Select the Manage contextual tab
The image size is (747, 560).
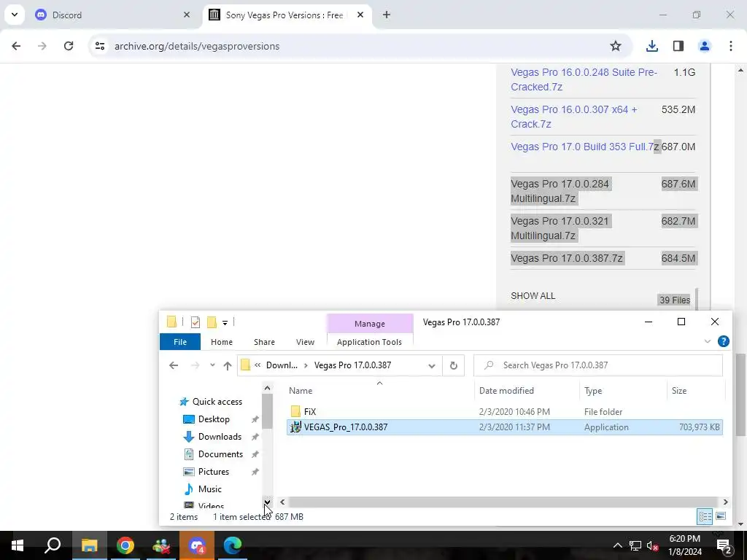(x=370, y=324)
